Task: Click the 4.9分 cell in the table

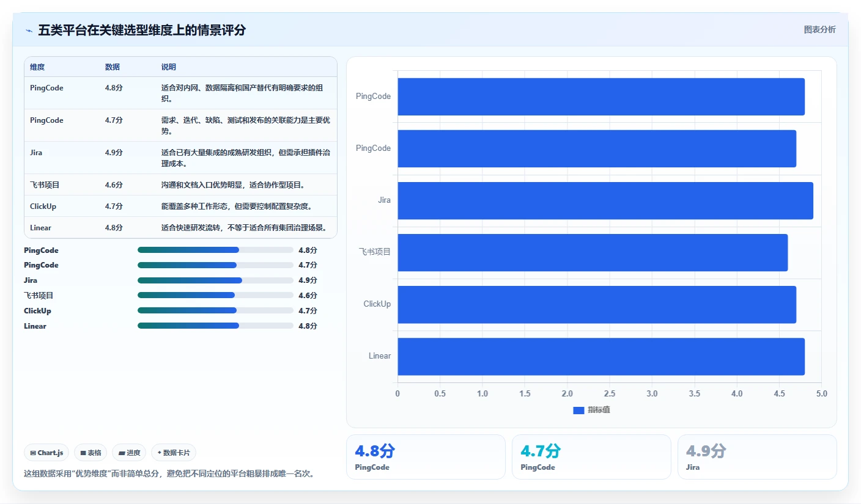Action: pos(114,153)
